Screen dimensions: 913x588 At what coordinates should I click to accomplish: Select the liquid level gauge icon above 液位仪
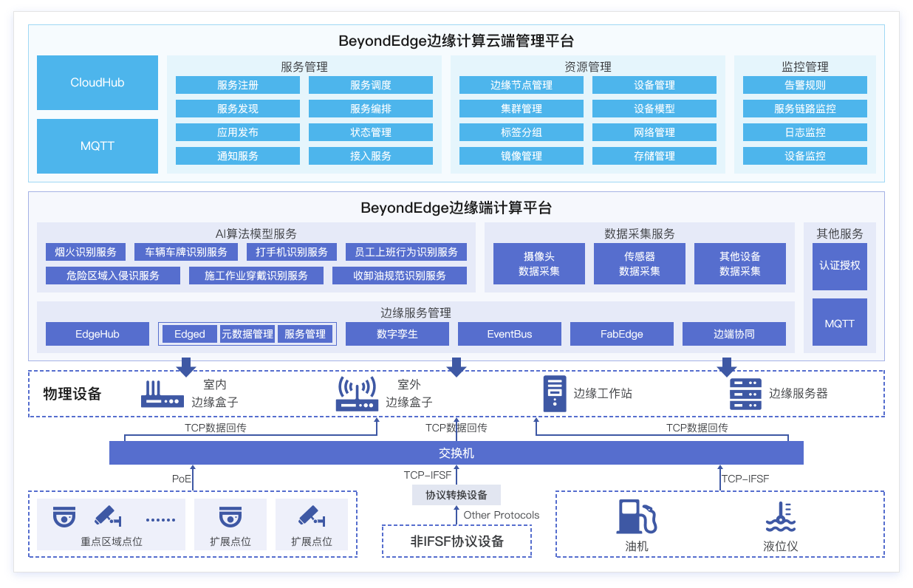pos(780,517)
